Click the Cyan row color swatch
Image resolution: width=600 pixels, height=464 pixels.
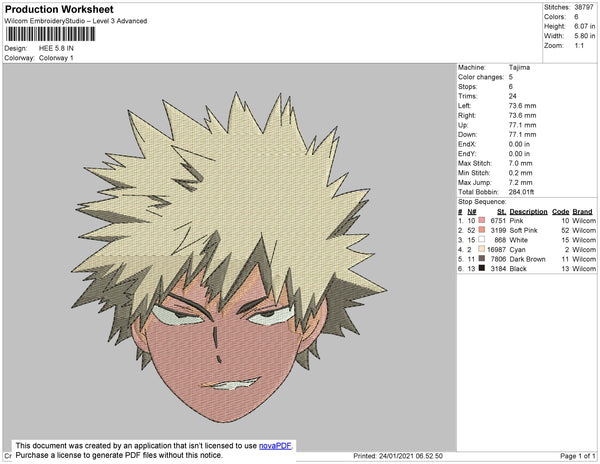482,249
